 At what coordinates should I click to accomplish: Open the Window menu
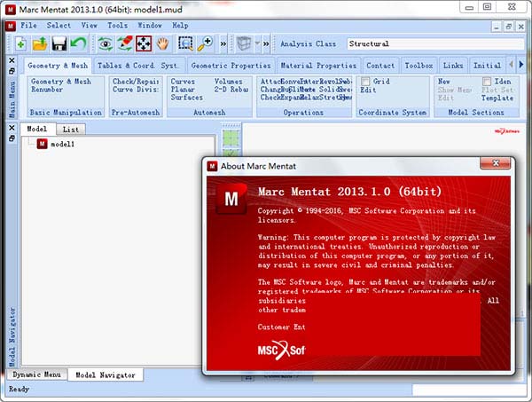coord(150,26)
